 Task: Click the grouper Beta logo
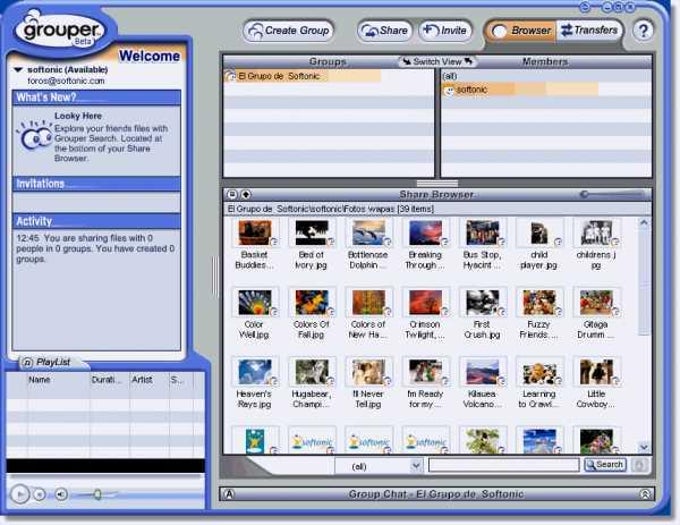(x=62, y=31)
